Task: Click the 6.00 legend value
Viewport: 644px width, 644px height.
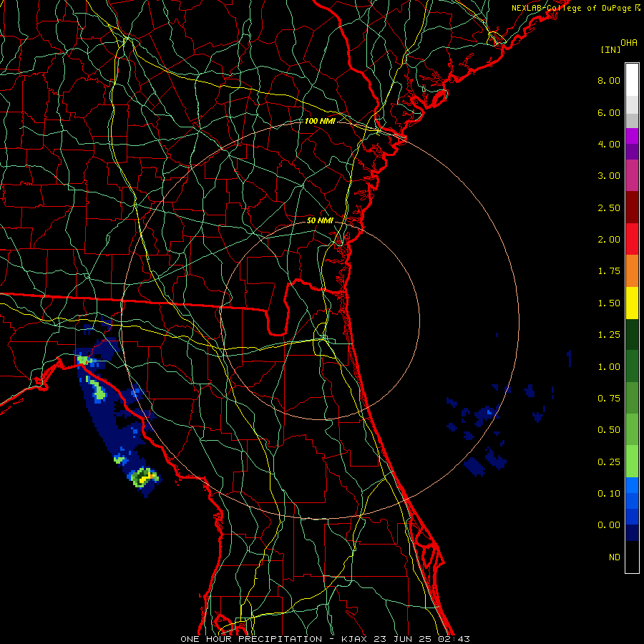Action: tap(609, 112)
